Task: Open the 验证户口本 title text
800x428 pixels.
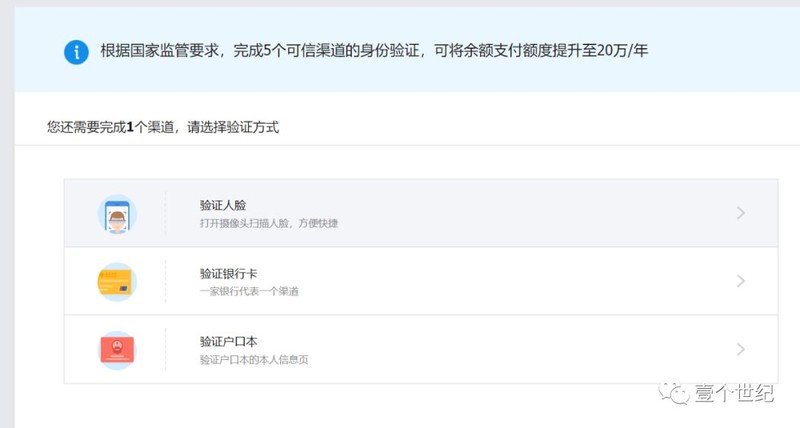Action: click(x=229, y=341)
